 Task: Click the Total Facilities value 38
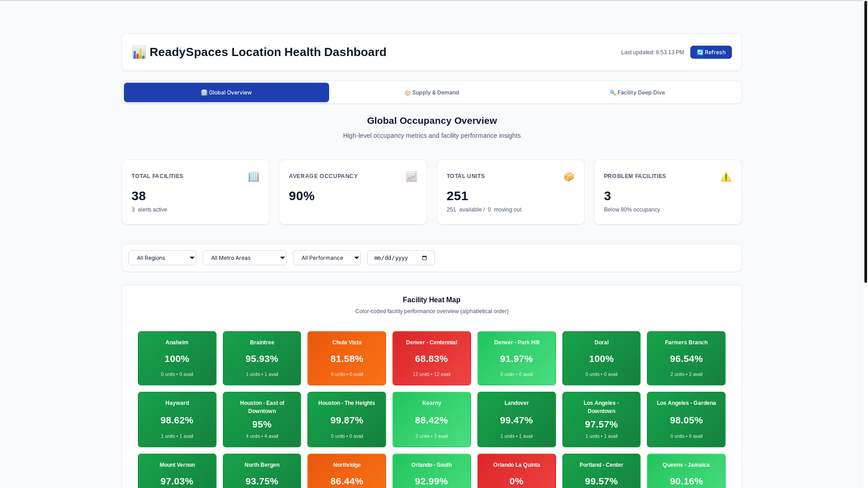pos(139,196)
